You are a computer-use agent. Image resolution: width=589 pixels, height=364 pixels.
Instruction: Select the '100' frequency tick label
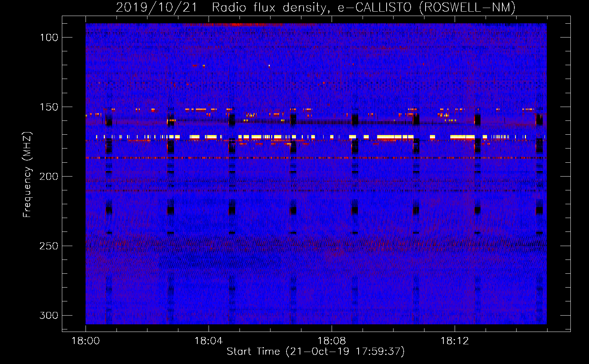[x=49, y=37]
